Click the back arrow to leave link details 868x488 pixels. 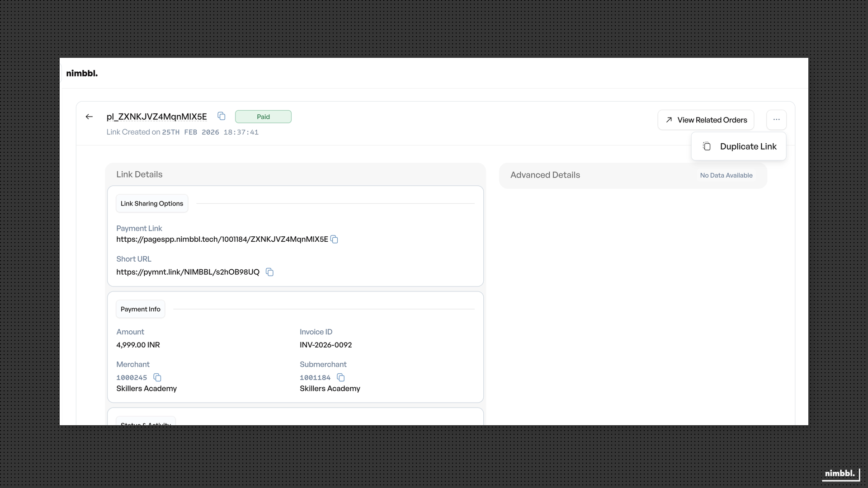point(89,117)
